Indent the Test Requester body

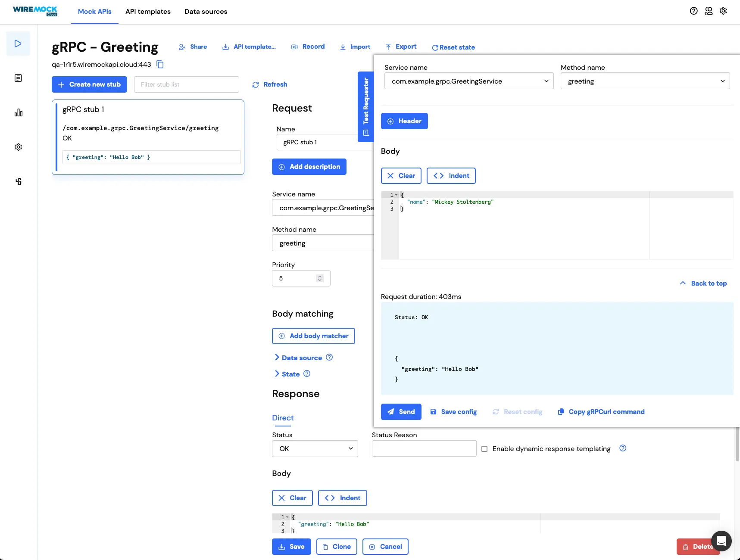(451, 176)
